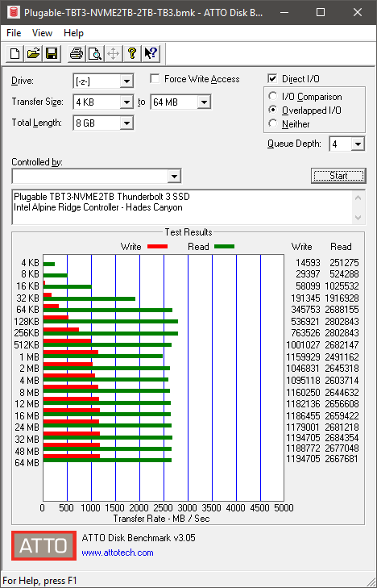The image size is (377, 588).
Task: Click write value 1159929
Action: tap(303, 357)
